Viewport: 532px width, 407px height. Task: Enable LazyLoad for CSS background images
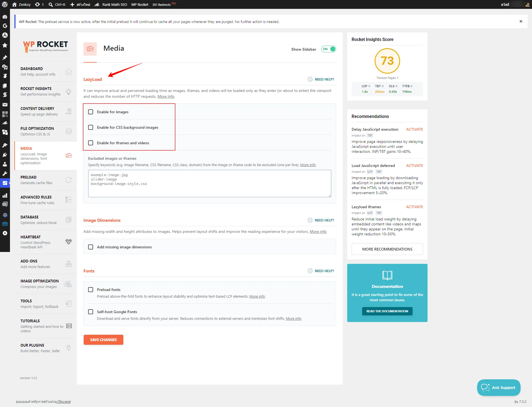(x=91, y=127)
